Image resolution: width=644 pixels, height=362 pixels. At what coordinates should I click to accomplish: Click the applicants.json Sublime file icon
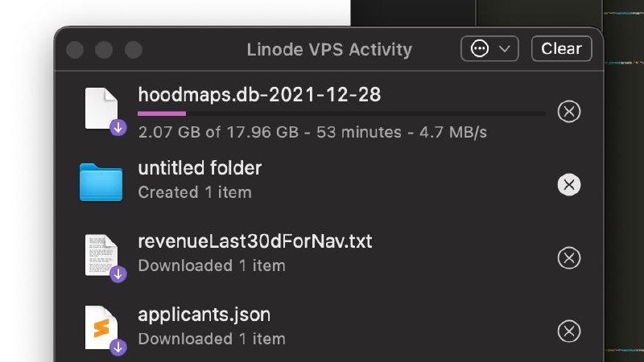point(102,327)
